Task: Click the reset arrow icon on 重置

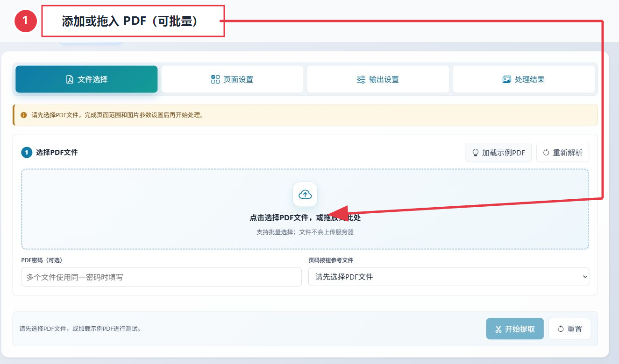Action: pyautogui.click(x=561, y=329)
